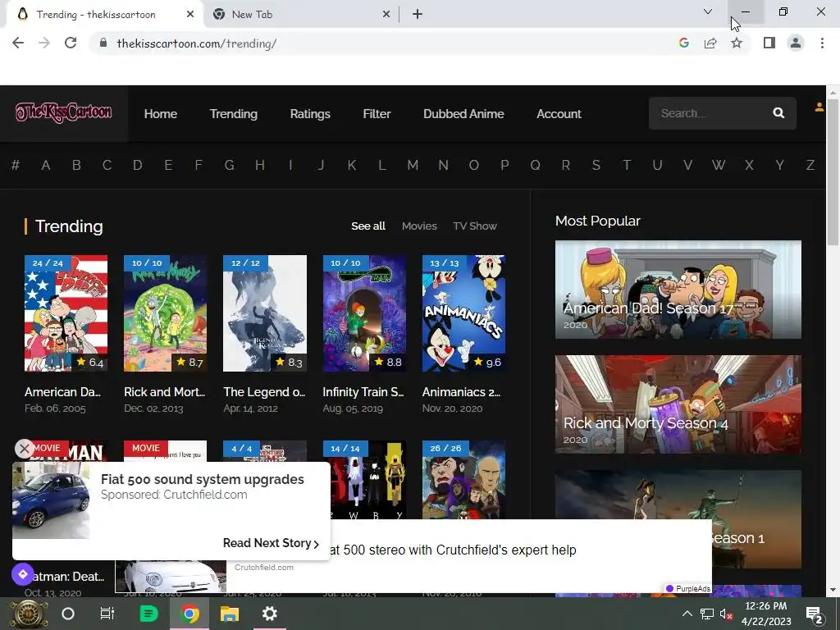Image resolution: width=840 pixels, height=630 pixels.
Task: Close the Fiat 500 ad with X
Action: (24, 449)
